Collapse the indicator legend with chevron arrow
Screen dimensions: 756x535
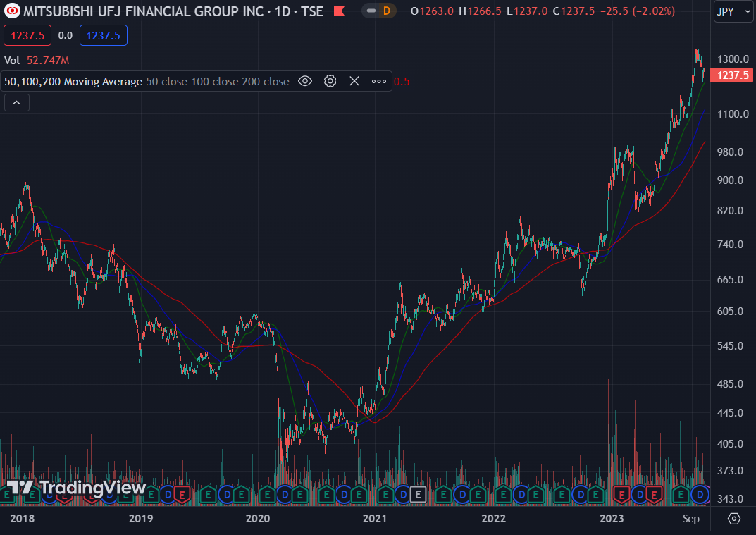click(x=16, y=103)
